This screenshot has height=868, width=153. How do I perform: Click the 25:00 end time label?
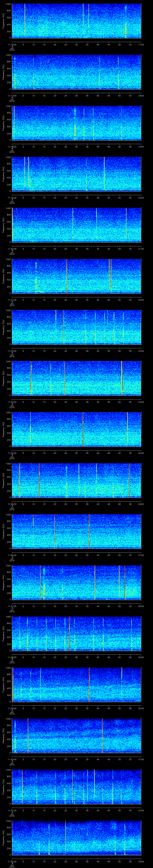pos(141,453)
